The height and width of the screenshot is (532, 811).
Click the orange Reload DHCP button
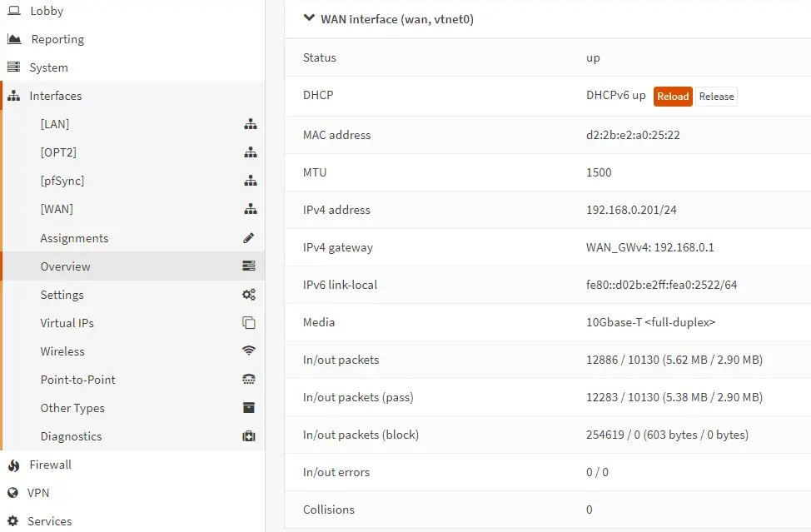coord(673,97)
